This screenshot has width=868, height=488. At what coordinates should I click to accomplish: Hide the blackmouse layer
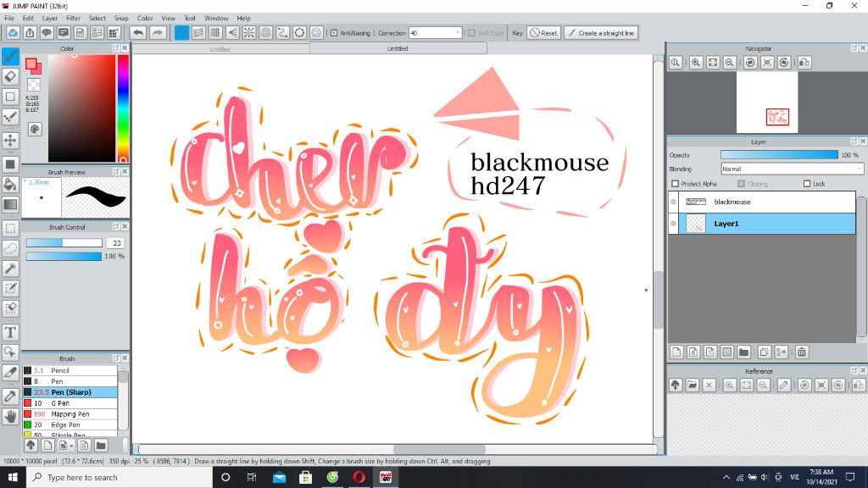click(x=674, y=202)
